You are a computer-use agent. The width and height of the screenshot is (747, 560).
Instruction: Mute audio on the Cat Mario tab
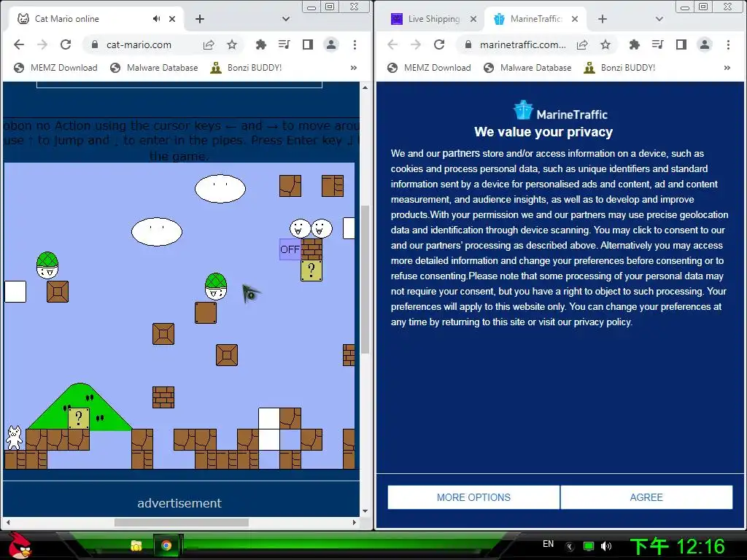tap(156, 19)
